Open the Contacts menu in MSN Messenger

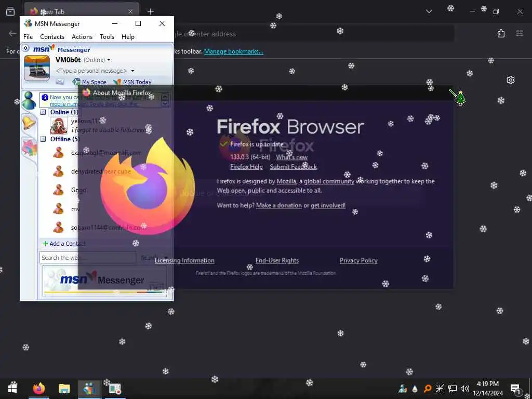[52, 37]
